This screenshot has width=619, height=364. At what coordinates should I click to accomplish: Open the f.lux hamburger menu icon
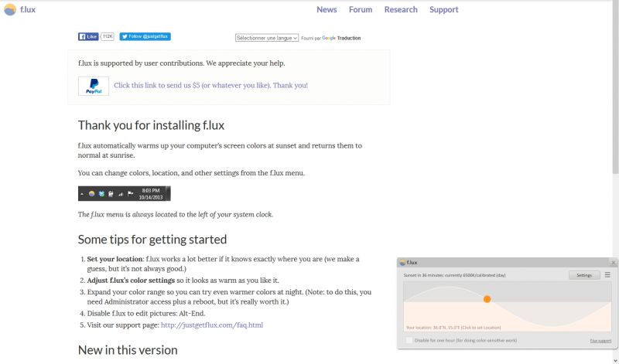pyautogui.click(x=607, y=275)
